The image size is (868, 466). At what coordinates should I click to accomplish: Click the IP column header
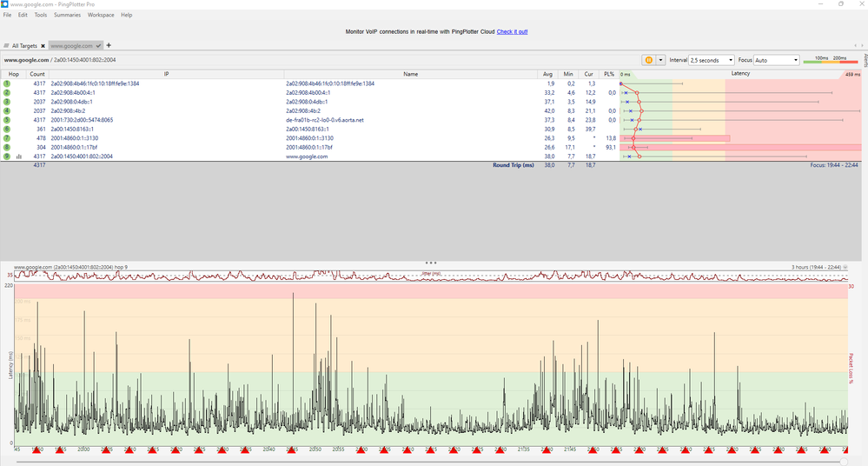tap(166, 74)
